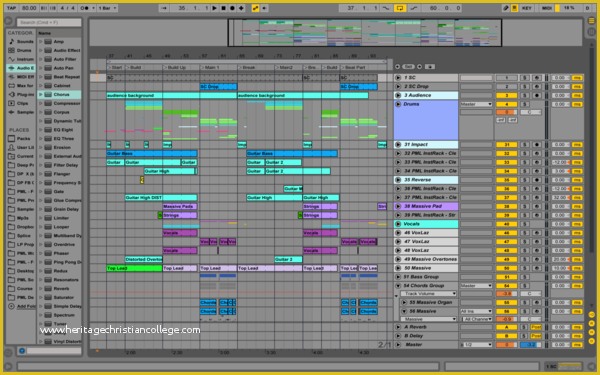Click Add Folder in browser places
Image resolution: width=600 pixels, height=375 pixels.
click(x=21, y=306)
